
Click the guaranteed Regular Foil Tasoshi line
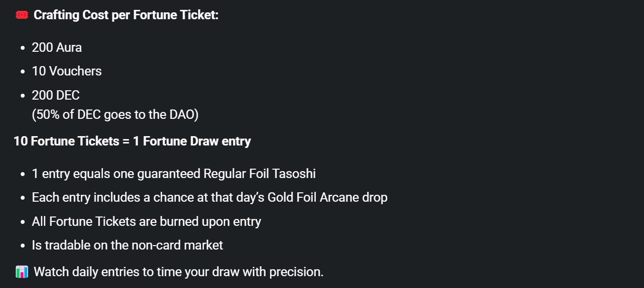(x=174, y=174)
